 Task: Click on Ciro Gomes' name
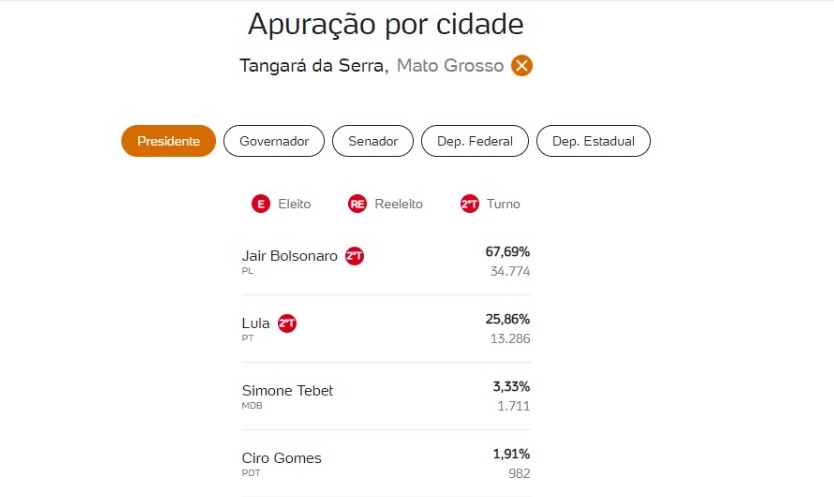281,458
